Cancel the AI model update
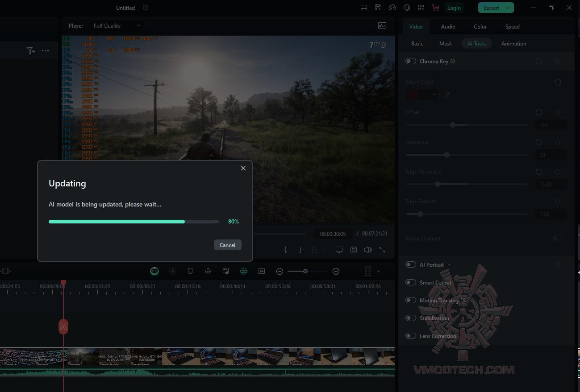Image resolution: width=580 pixels, height=392 pixels. tap(227, 245)
